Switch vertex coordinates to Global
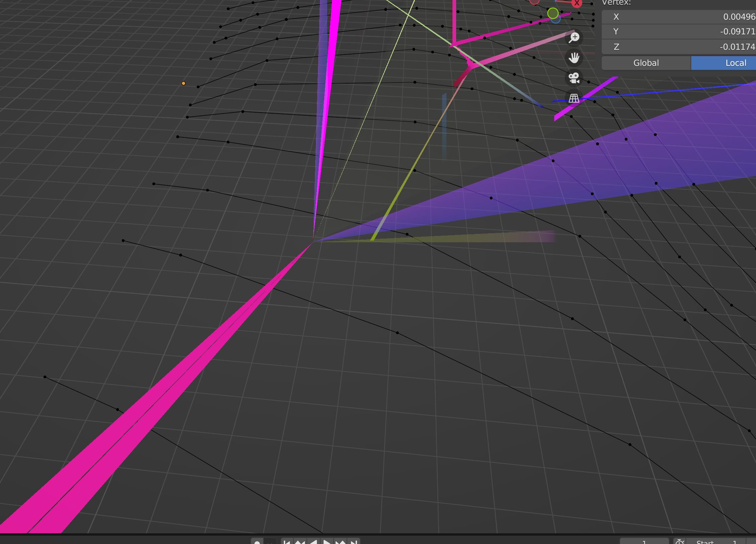This screenshot has width=756, height=544. pos(646,63)
